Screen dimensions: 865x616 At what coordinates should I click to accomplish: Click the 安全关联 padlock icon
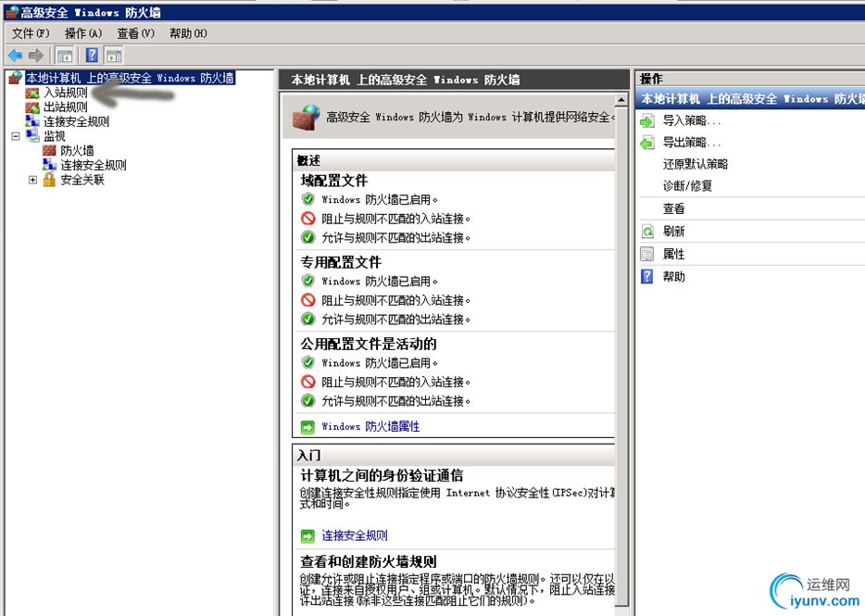(49, 180)
